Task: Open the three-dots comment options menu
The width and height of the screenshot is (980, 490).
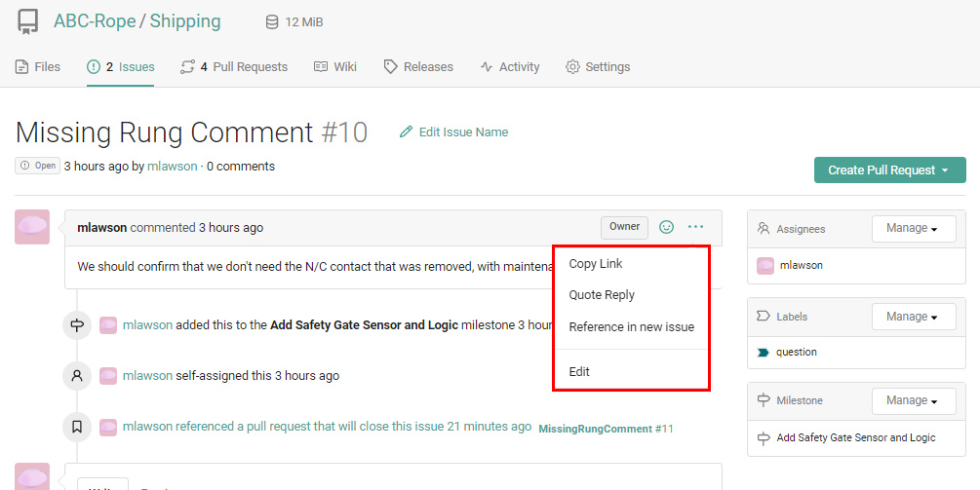Action: (x=695, y=227)
